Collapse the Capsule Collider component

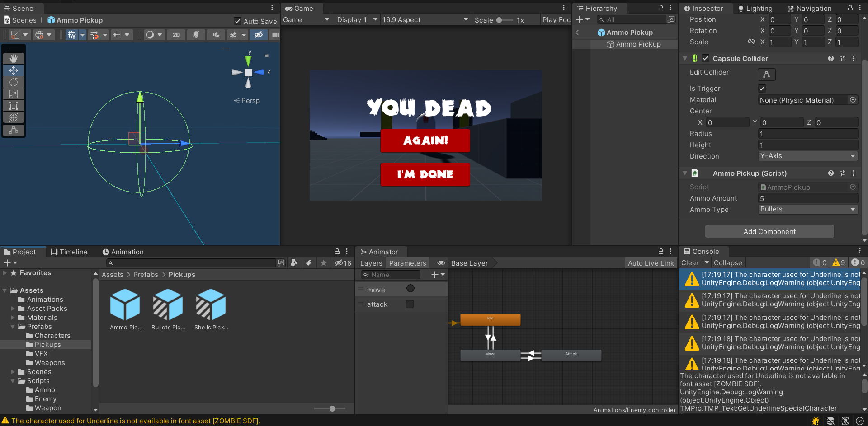click(x=685, y=58)
